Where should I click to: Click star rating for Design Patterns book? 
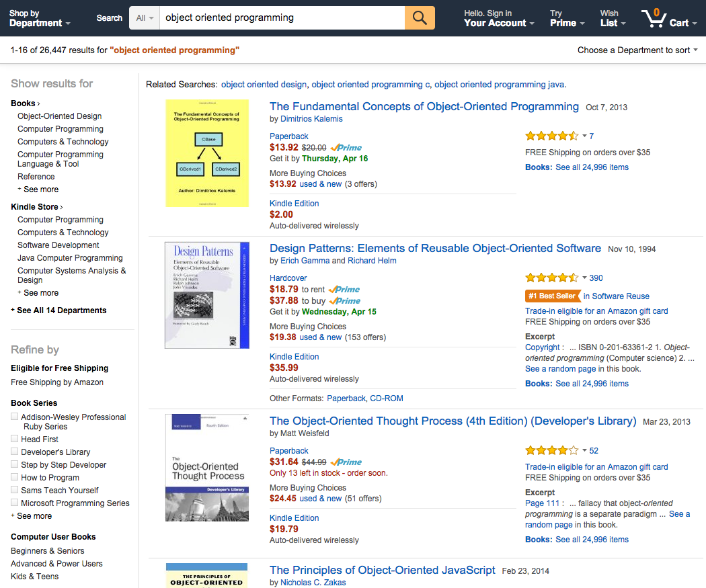[551, 278]
